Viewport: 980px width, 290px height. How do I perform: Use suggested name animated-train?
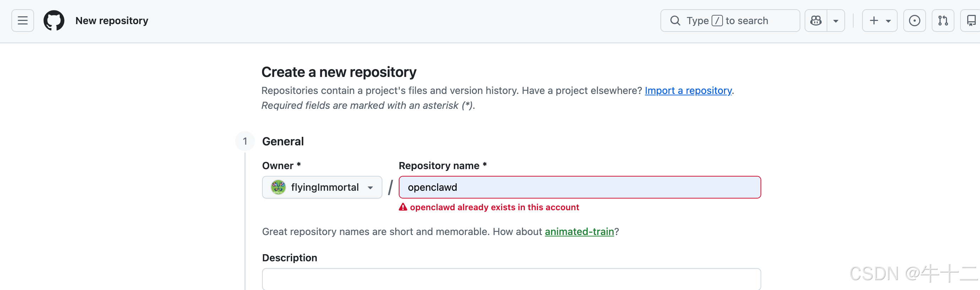(x=579, y=232)
